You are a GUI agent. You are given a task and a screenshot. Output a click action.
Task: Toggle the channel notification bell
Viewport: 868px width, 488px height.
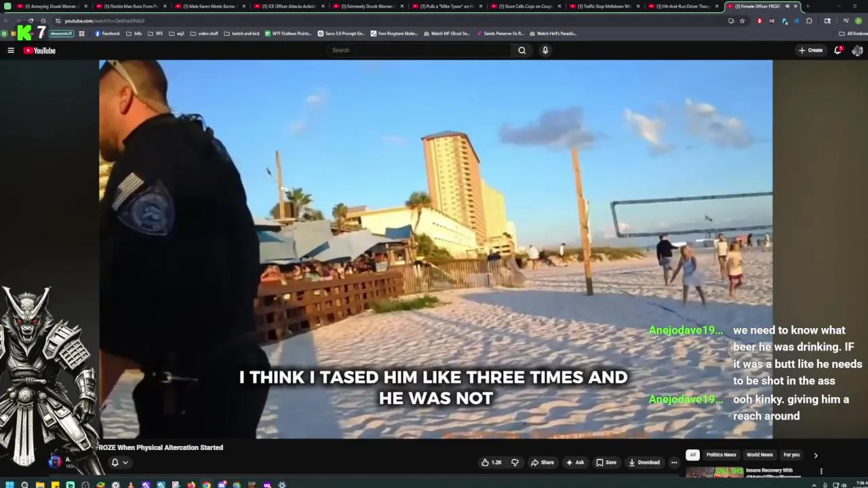115,462
